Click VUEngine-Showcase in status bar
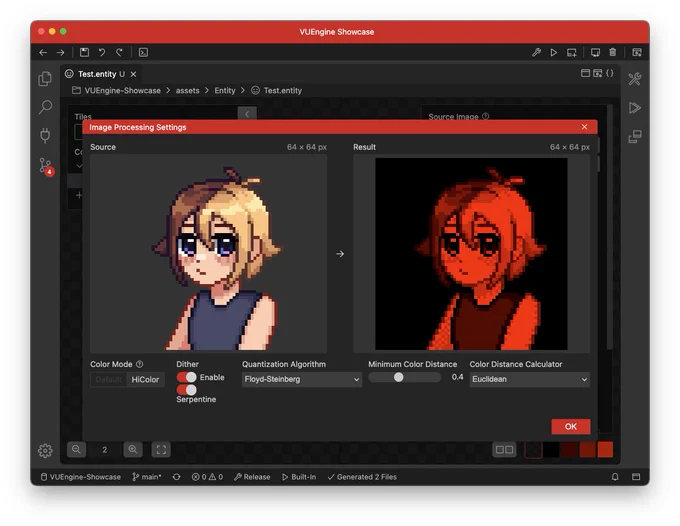This screenshot has width=680, height=526. click(80, 477)
